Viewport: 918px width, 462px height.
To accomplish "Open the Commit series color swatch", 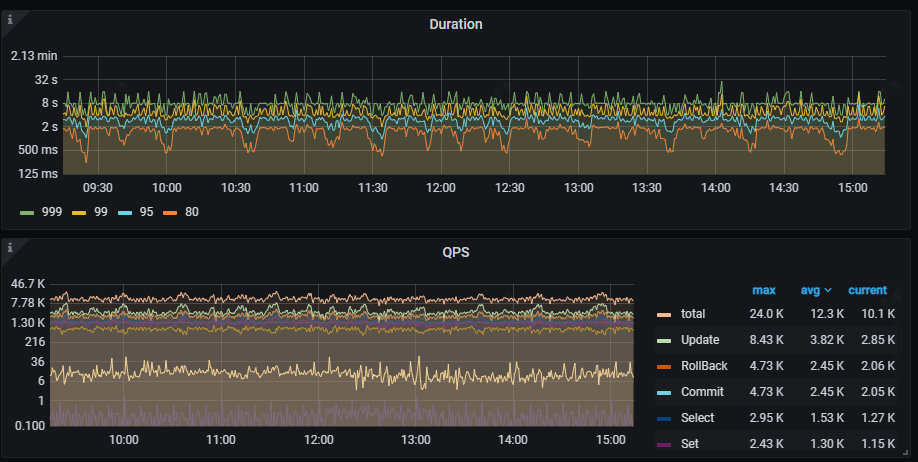I will [x=664, y=392].
